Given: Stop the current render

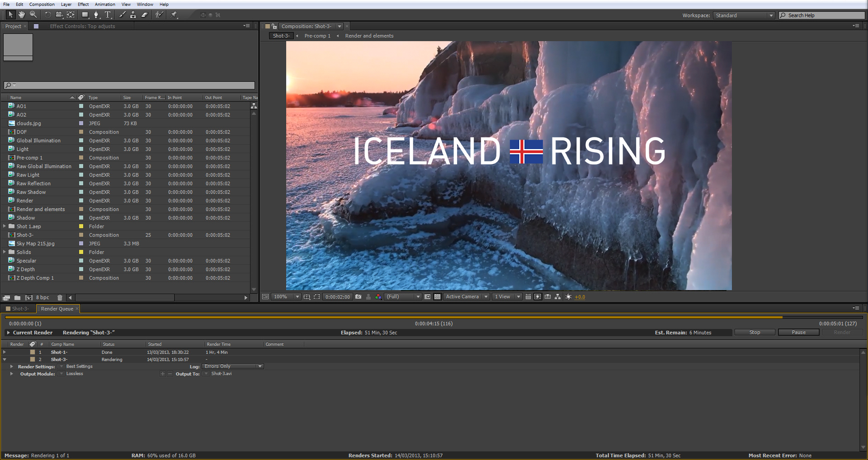Looking at the screenshot, I should (x=755, y=332).
